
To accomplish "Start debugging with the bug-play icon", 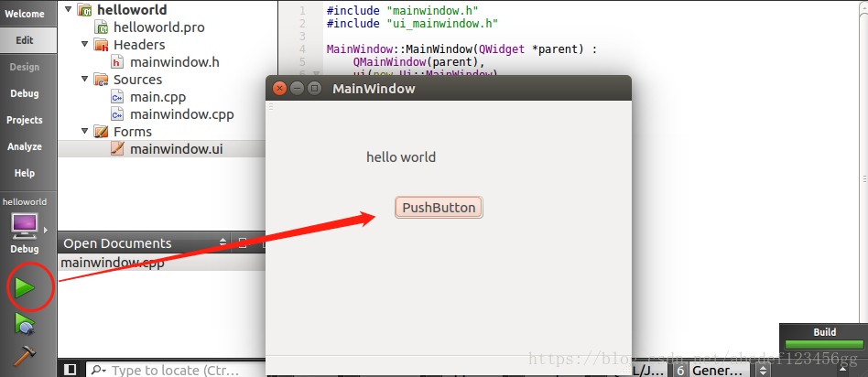I will (x=25, y=325).
